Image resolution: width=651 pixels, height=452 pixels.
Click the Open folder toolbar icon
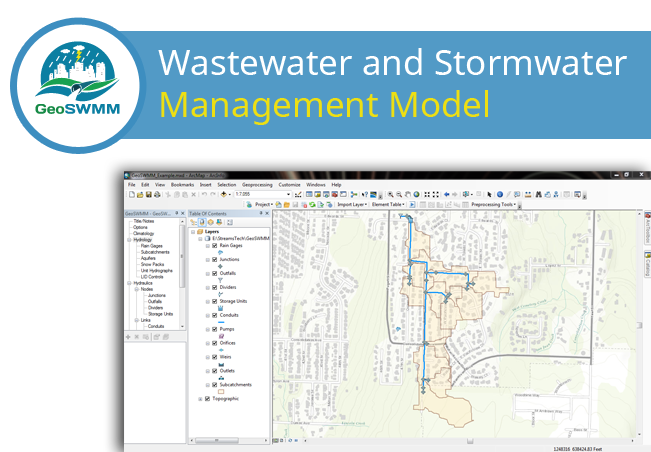(140, 194)
